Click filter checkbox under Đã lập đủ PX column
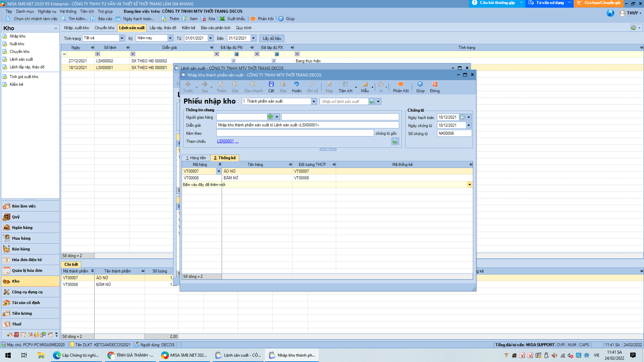Image resolution: width=644 pixels, height=362 pixels. (x=277, y=54)
